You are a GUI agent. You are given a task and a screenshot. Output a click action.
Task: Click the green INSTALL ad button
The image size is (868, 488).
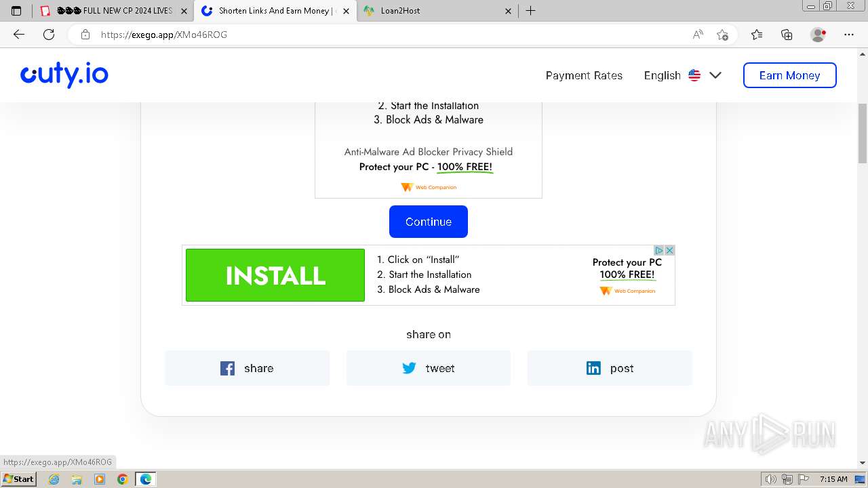275,275
